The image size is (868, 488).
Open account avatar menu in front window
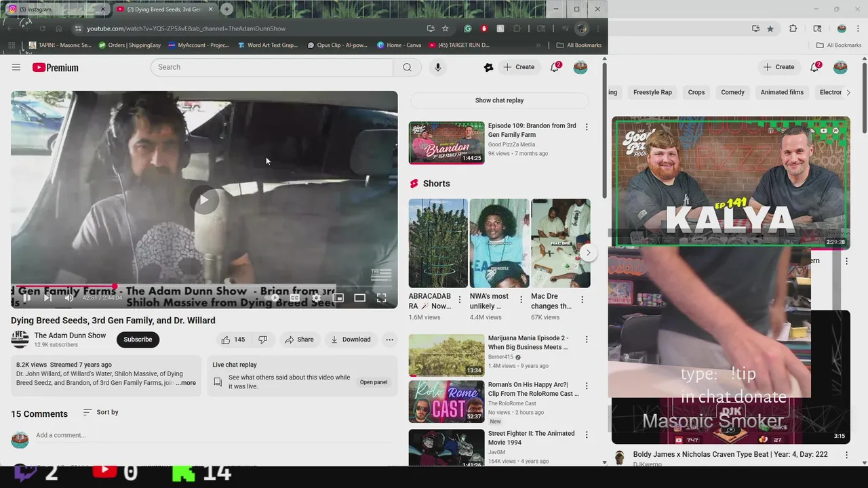point(580,67)
